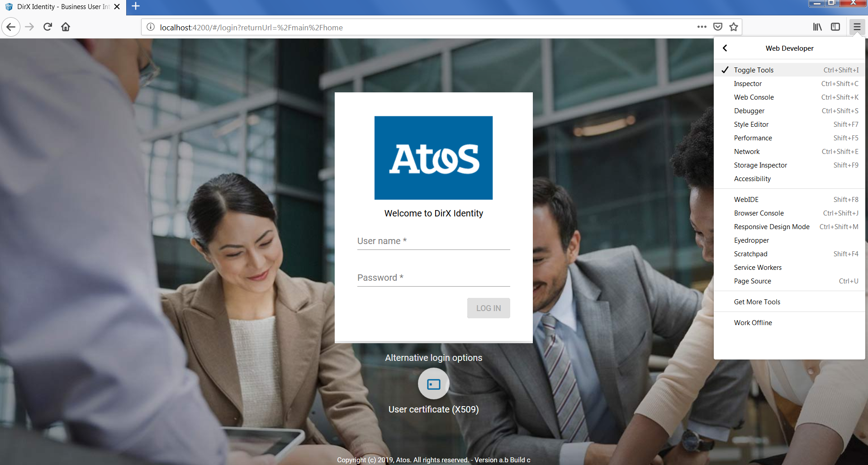The width and height of the screenshot is (868, 465).
Task: Bookmark this page with the star icon
Action: [733, 27]
